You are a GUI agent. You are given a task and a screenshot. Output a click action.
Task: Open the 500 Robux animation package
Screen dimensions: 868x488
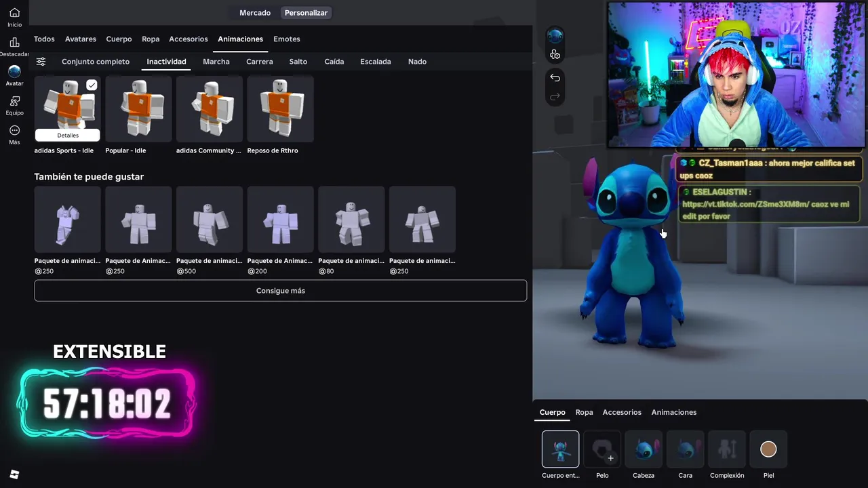[x=210, y=220]
